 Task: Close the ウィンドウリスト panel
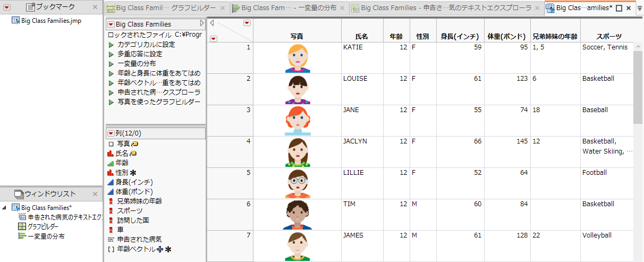95,194
